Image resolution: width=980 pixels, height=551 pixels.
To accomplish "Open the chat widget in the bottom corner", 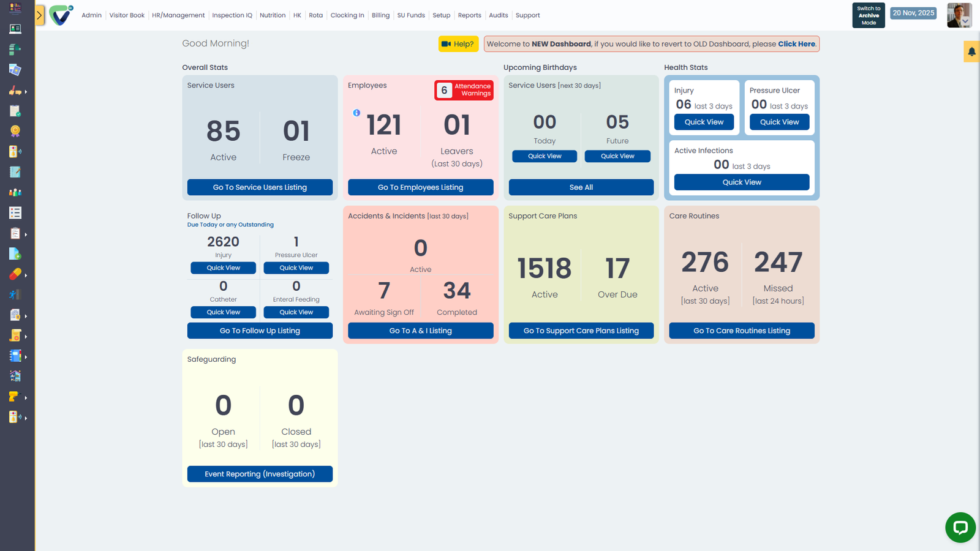I will (960, 527).
